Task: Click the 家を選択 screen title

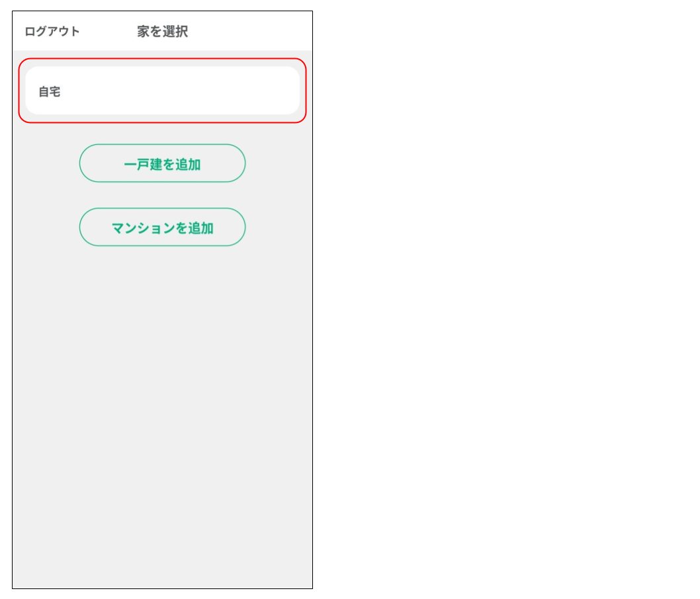Action: pos(163,32)
